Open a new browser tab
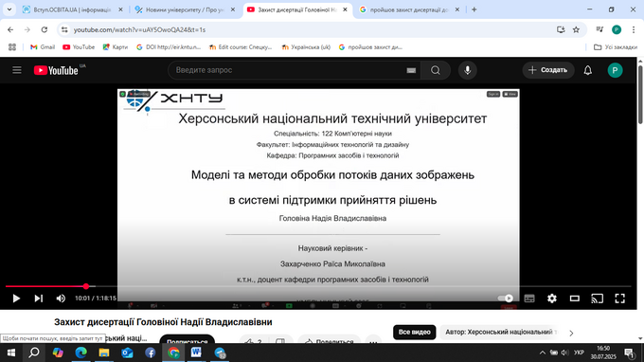644x362 pixels. coord(474,9)
